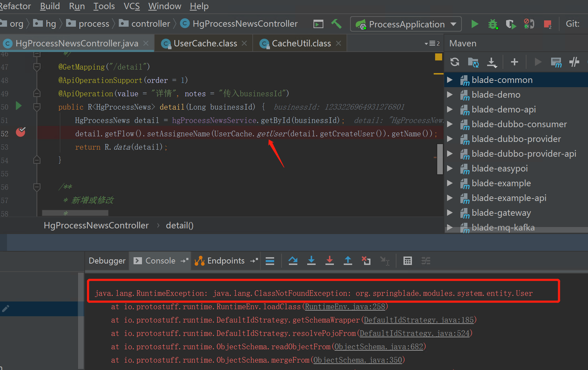Click HgProcessNewsController in bottom editor breadcrumb
588x370 pixels.
(x=96, y=226)
